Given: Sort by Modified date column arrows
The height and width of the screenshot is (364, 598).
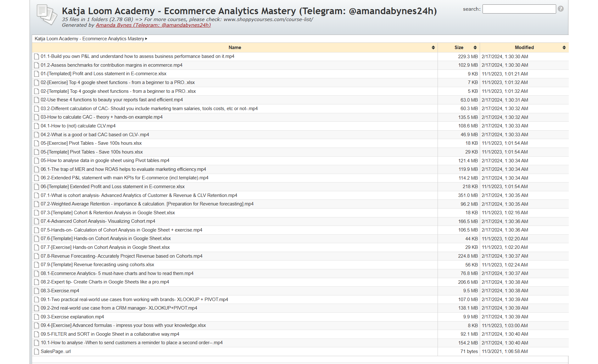Looking at the screenshot, I should pyautogui.click(x=564, y=48).
